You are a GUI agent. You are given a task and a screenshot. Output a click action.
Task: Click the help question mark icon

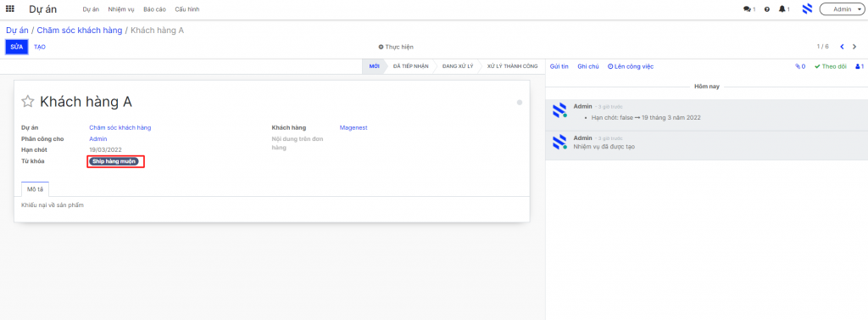pyautogui.click(x=766, y=9)
